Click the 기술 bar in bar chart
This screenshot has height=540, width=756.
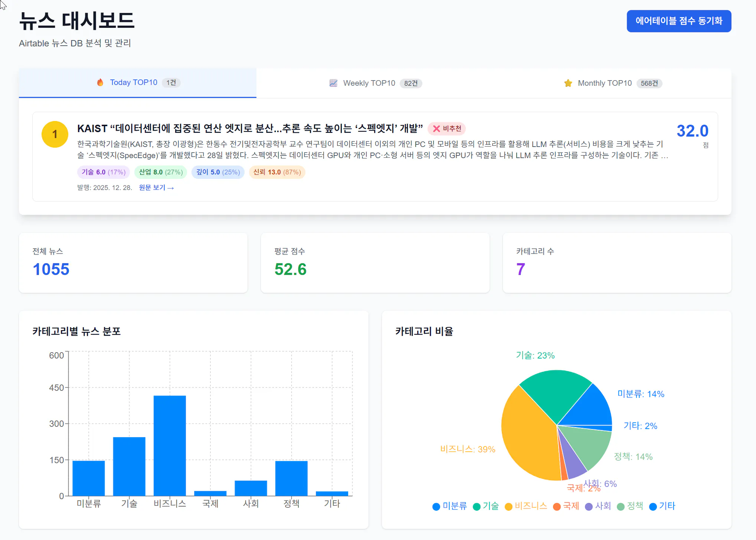click(x=129, y=467)
